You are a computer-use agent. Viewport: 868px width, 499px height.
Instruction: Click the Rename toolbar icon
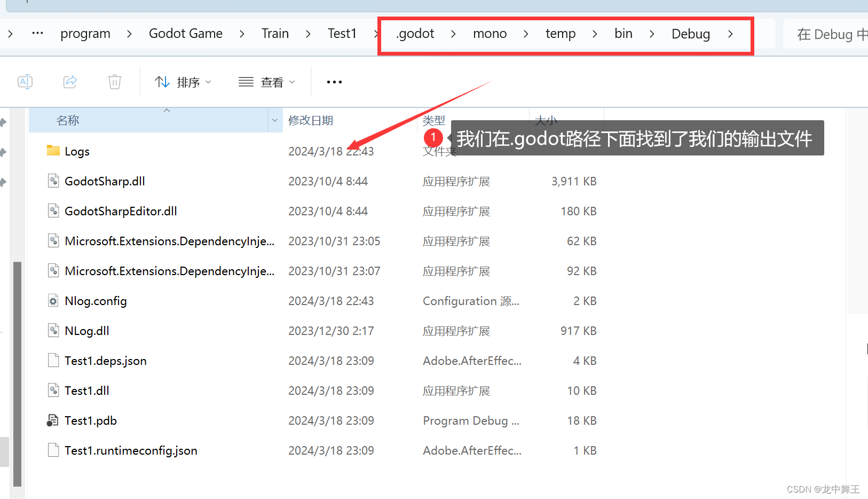[25, 82]
